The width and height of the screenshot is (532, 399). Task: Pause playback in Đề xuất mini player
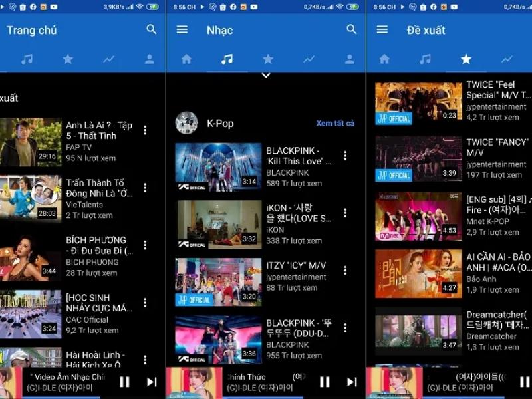tap(525, 382)
